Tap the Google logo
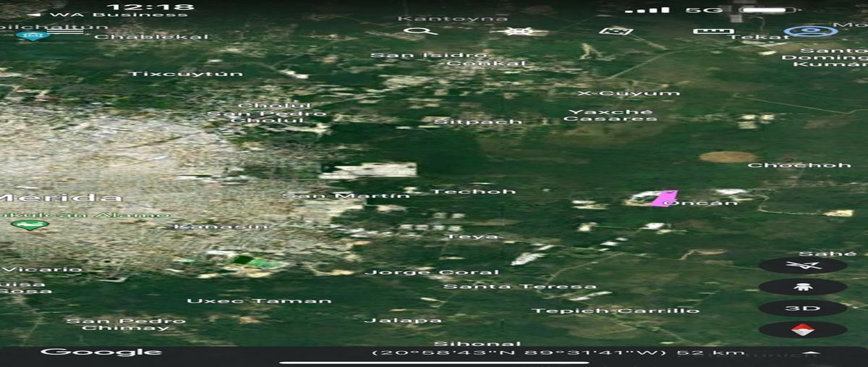This screenshot has width=868, height=367. click(x=101, y=352)
